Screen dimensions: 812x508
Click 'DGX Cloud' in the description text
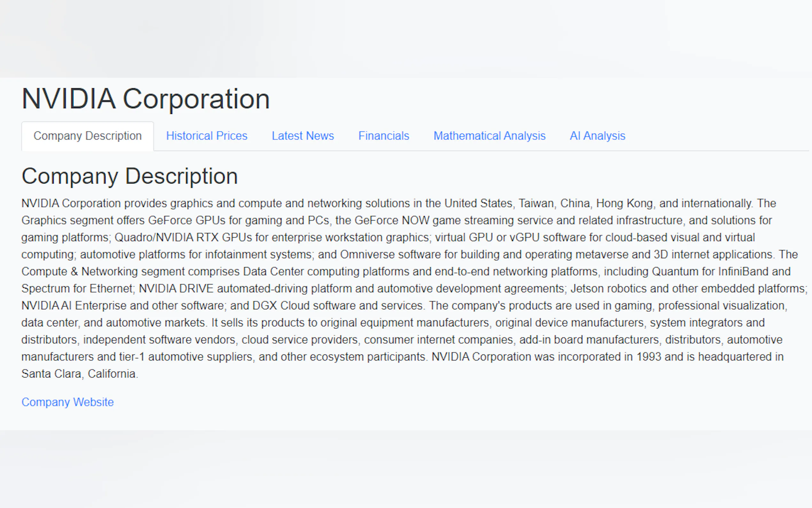(281, 306)
